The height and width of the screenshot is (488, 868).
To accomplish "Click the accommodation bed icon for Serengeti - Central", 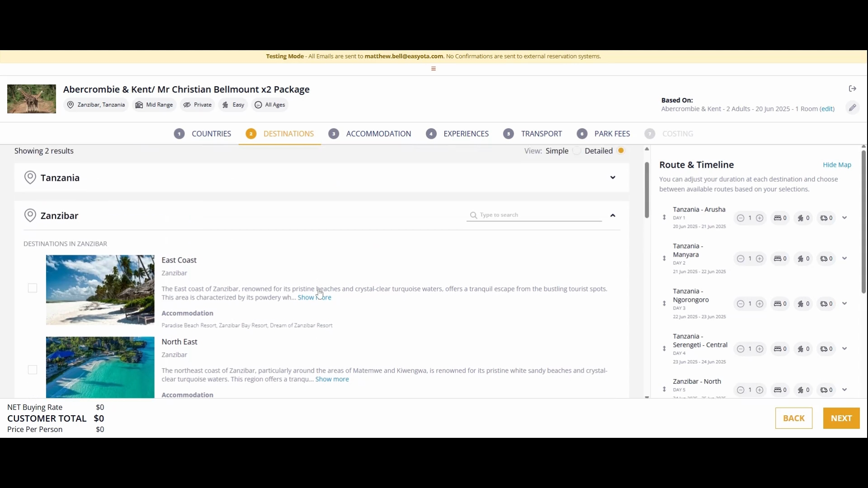I will pyautogui.click(x=778, y=349).
